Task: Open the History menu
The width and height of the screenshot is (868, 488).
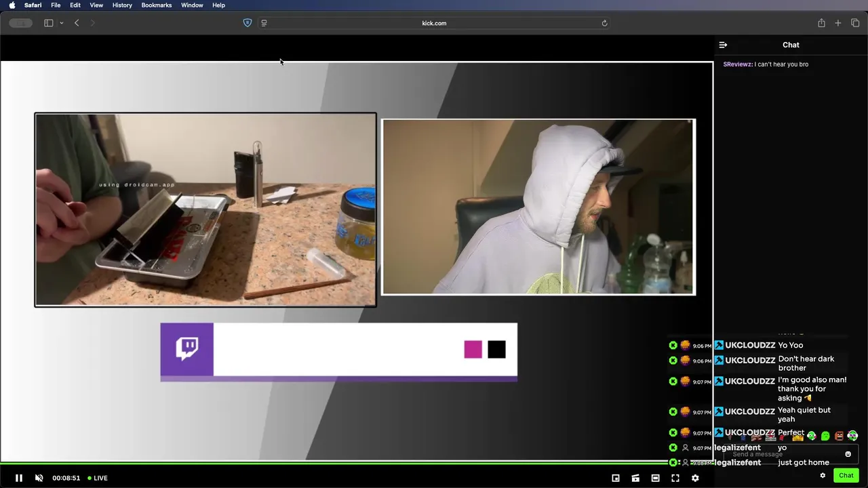Action: tap(122, 5)
